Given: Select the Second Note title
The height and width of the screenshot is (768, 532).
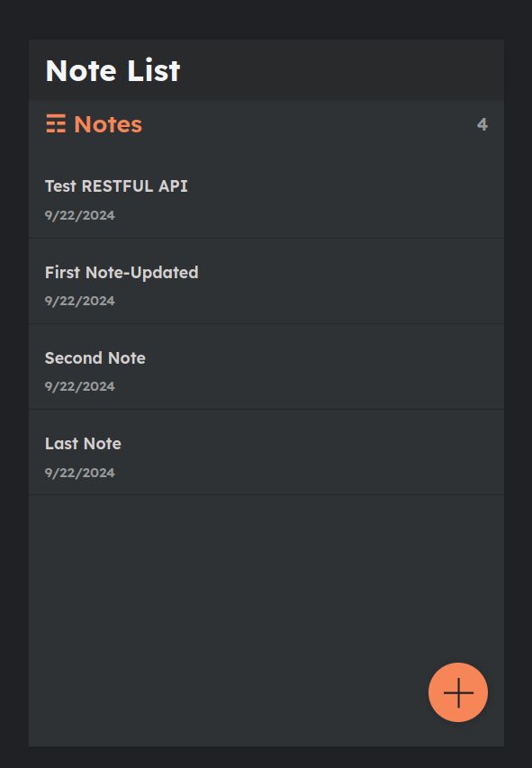Looking at the screenshot, I should coord(95,358).
